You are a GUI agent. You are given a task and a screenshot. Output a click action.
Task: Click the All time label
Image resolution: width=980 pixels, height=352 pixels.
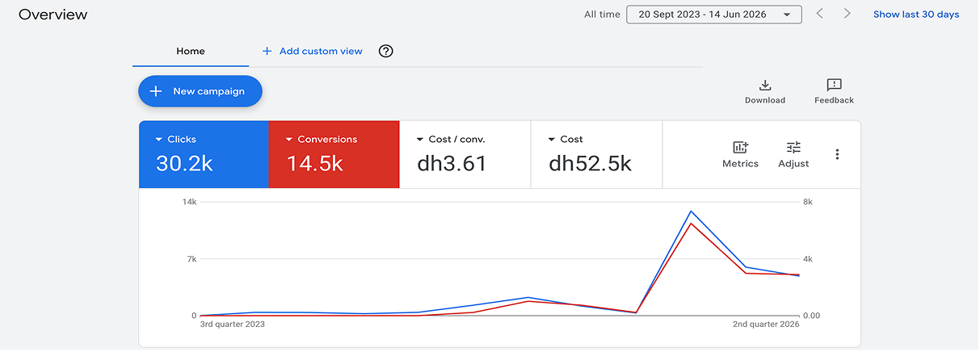[x=603, y=15]
